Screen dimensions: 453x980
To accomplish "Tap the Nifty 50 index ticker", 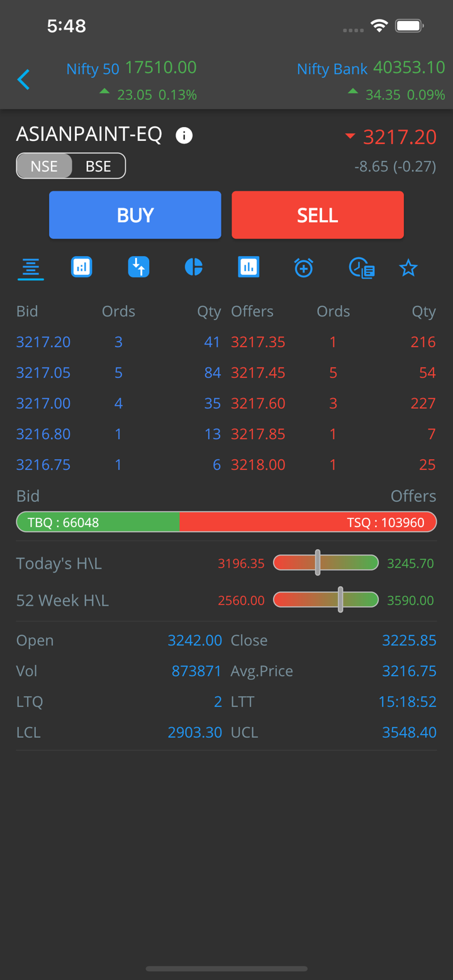I will [131, 80].
